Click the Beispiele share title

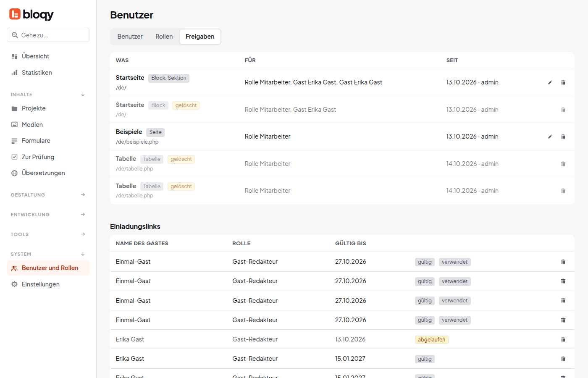tap(129, 132)
